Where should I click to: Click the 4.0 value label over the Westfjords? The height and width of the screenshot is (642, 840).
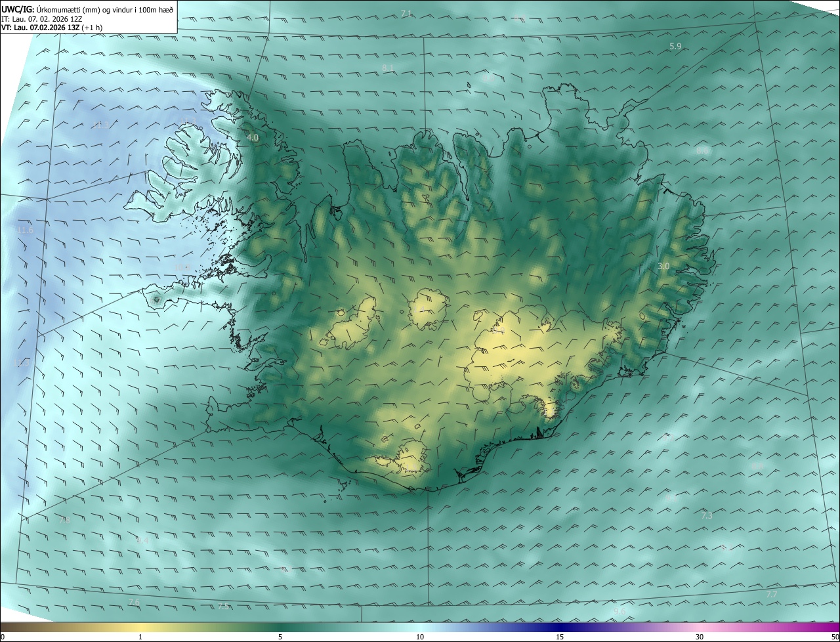point(253,138)
